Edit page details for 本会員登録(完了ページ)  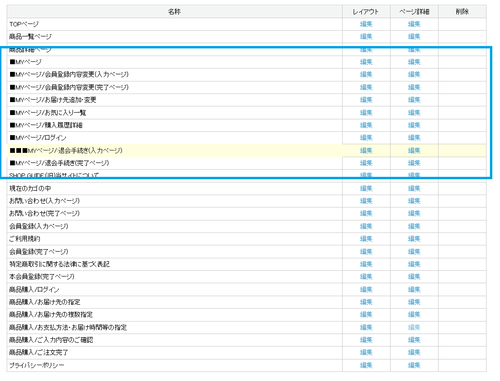coord(414,277)
